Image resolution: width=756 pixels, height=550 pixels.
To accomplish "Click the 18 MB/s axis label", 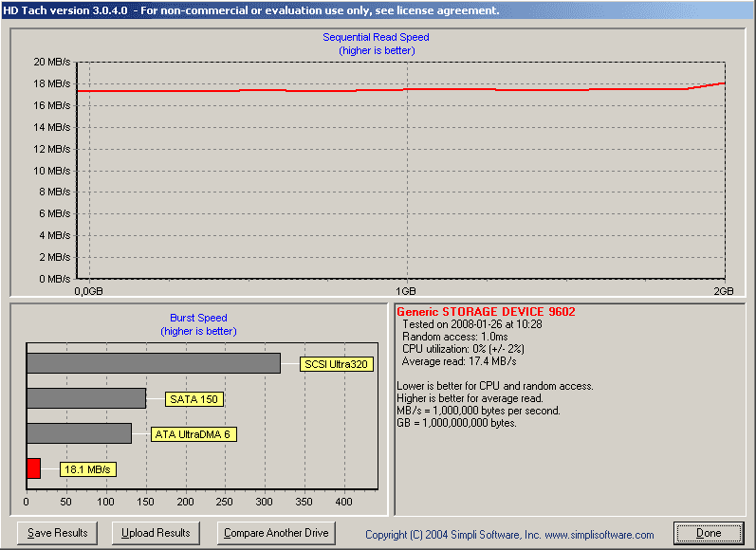I will tap(51, 83).
